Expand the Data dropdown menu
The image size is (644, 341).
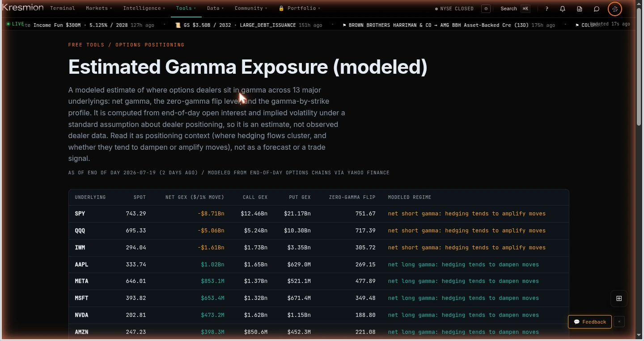[x=215, y=8]
